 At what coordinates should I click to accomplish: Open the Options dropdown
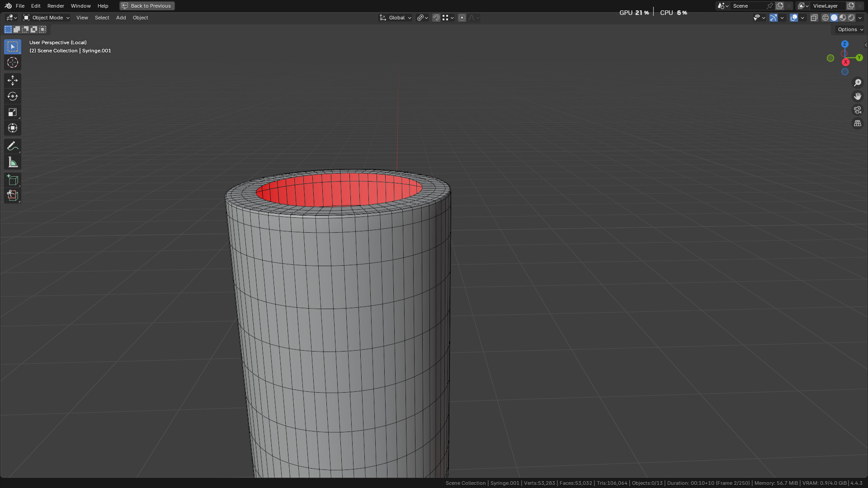pyautogui.click(x=850, y=29)
